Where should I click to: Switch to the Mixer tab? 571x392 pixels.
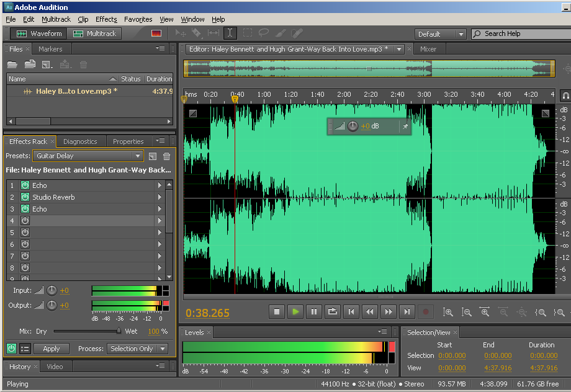click(x=428, y=48)
